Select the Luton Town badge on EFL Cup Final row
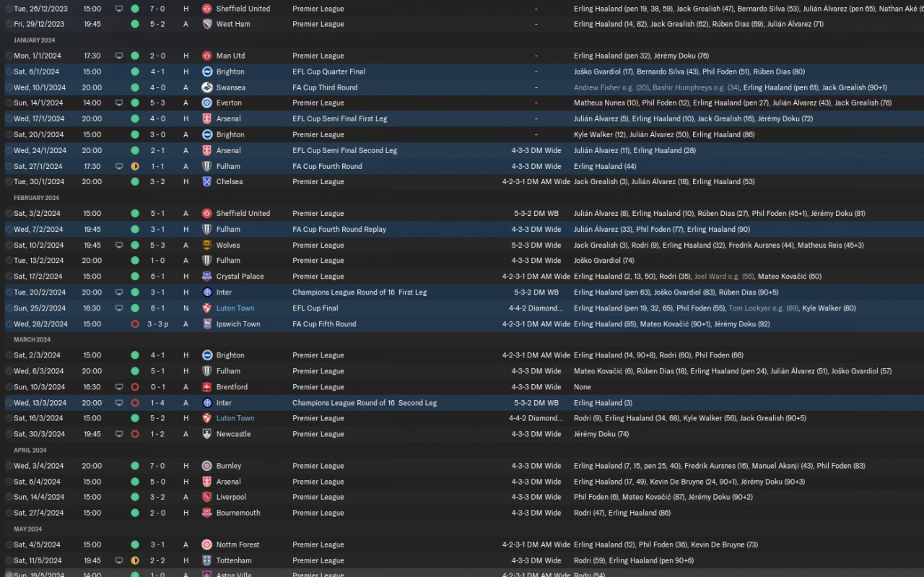The width and height of the screenshot is (924, 577). pyautogui.click(x=207, y=308)
